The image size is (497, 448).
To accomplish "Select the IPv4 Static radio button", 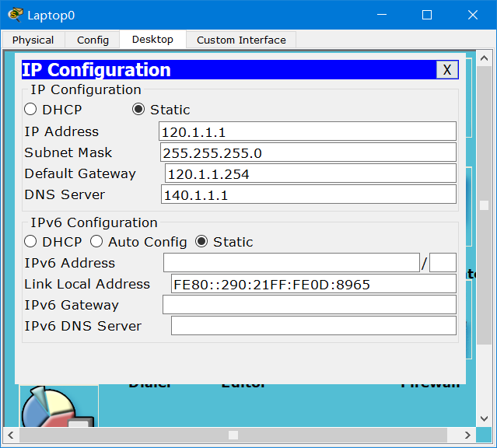I will pyautogui.click(x=138, y=110).
